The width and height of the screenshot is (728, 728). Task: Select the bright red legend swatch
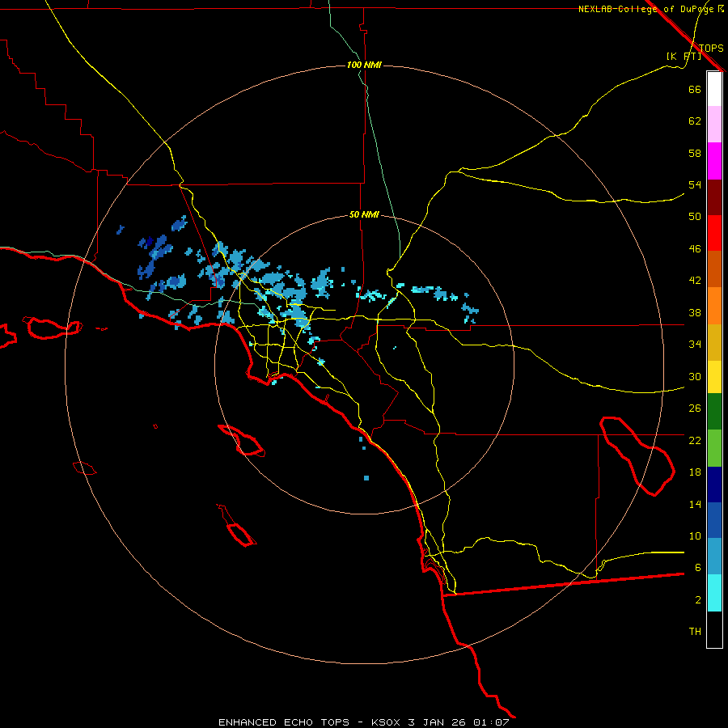coord(714,233)
